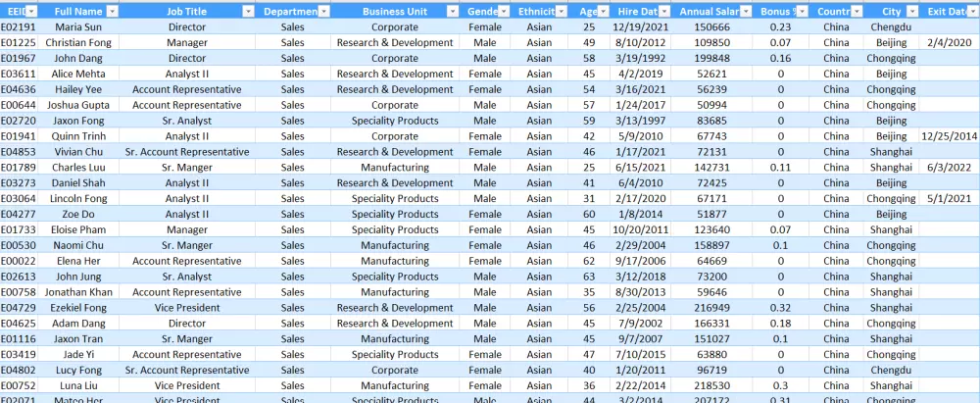The height and width of the screenshot is (403, 980).
Task: Select annual salary cell 142731
Action: [711, 168]
